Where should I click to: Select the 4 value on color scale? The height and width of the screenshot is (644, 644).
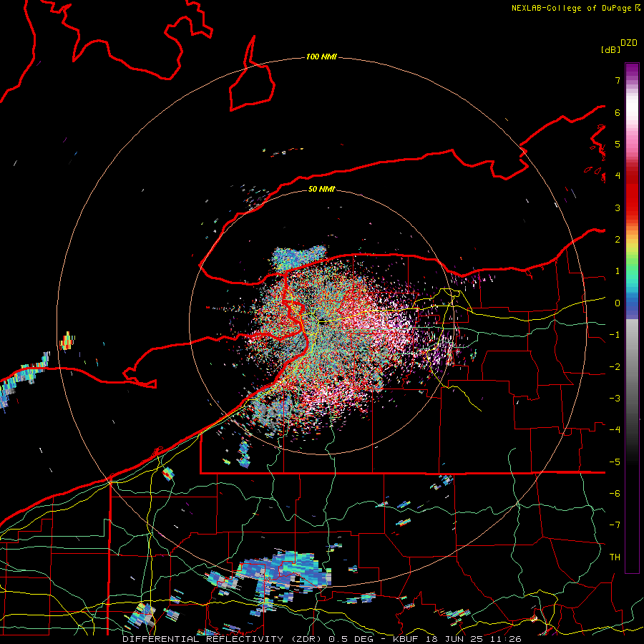pyautogui.click(x=618, y=176)
